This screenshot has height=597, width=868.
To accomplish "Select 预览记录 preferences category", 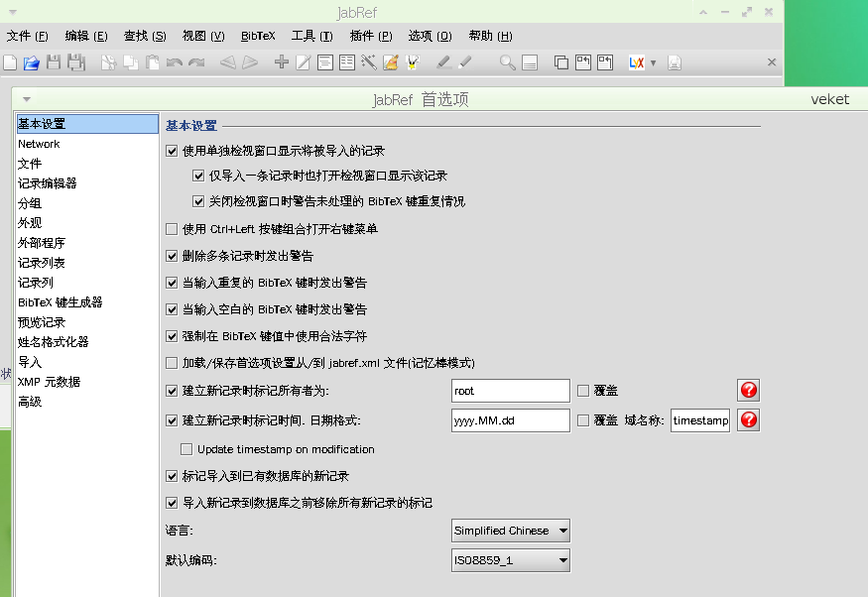I will pos(87,322).
